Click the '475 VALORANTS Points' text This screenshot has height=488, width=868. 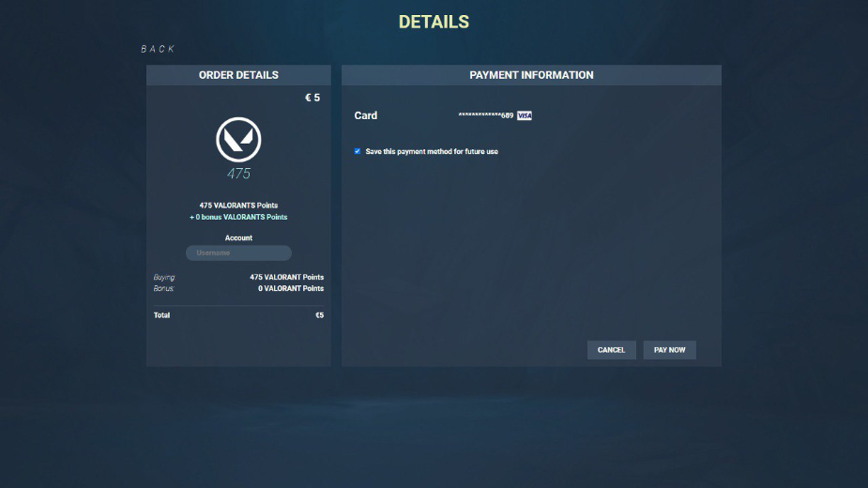pyautogui.click(x=238, y=206)
